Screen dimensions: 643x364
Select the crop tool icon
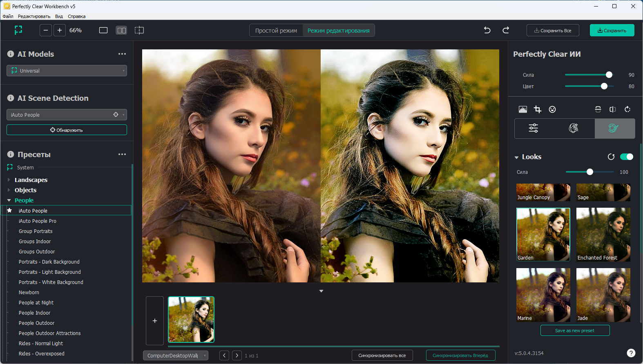538,109
